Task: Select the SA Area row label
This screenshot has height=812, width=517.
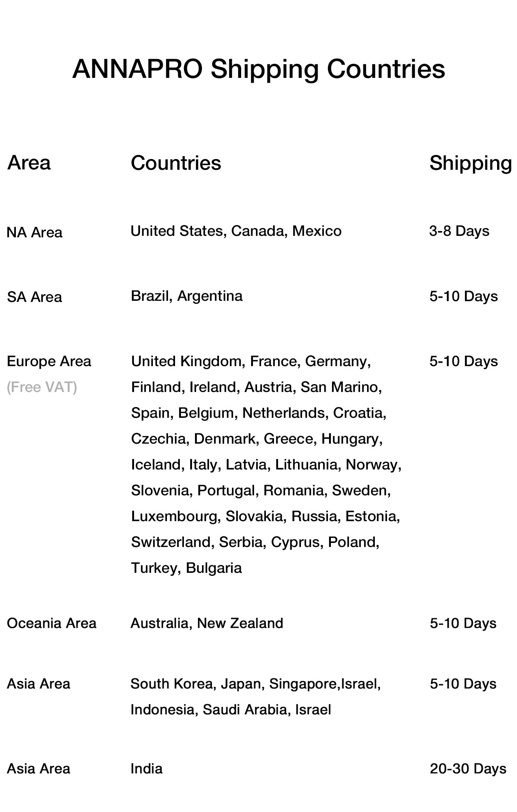Action: coord(35,297)
